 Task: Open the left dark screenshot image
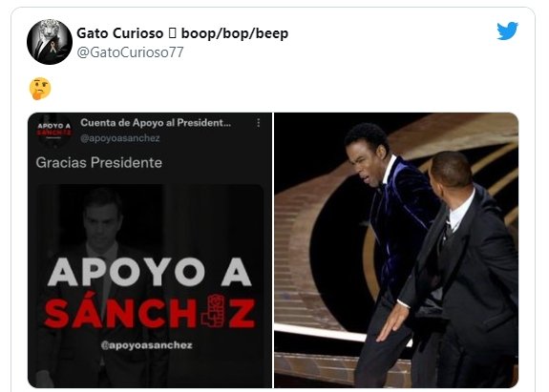[x=150, y=250]
